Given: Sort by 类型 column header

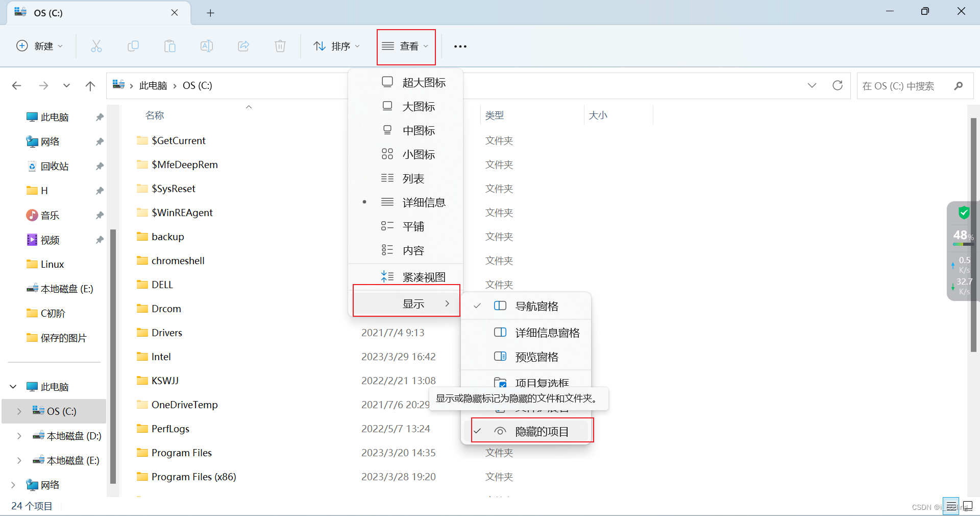Looking at the screenshot, I should point(495,115).
